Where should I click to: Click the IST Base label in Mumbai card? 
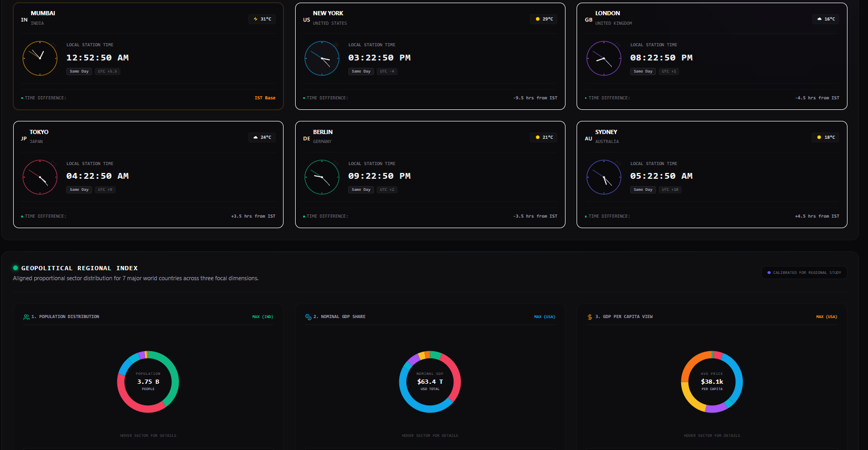click(265, 98)
